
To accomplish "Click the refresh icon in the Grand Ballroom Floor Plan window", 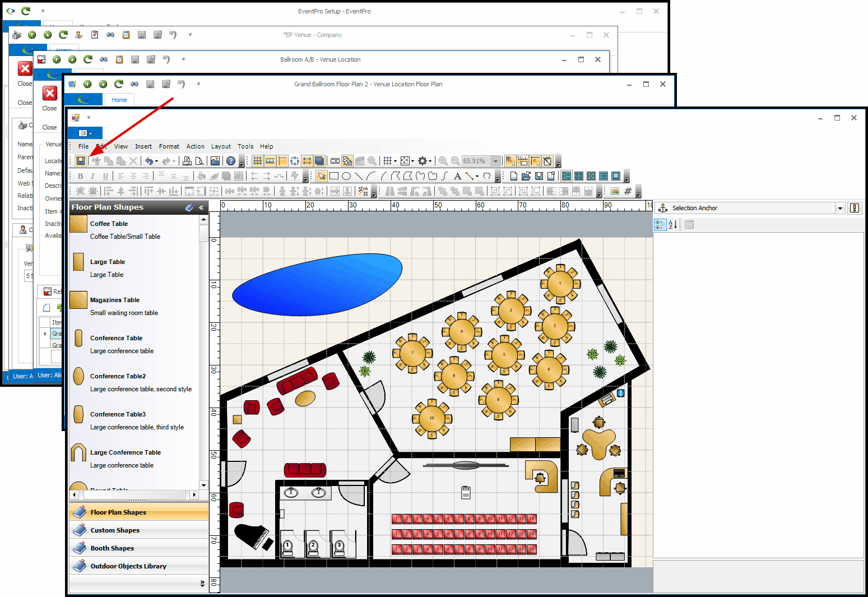I will (119, 84).
